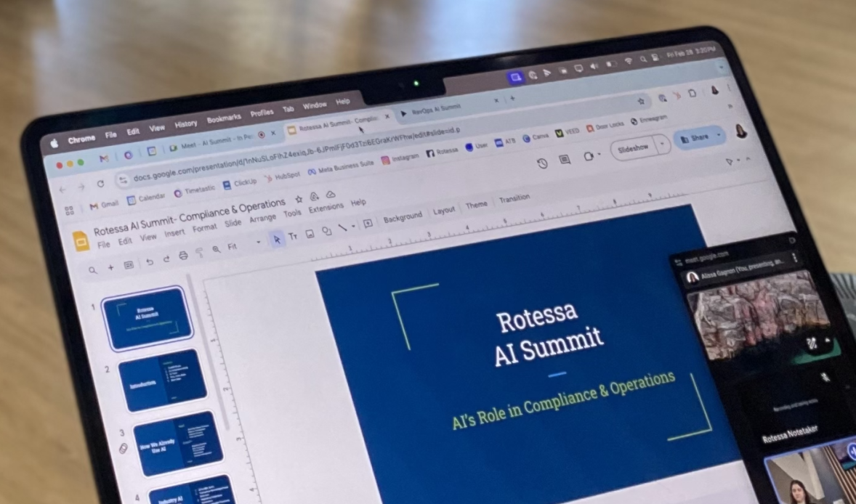Open the Slides Arrange menu
The width and height of the screenshot is (856, 504).
pos(262,218)
